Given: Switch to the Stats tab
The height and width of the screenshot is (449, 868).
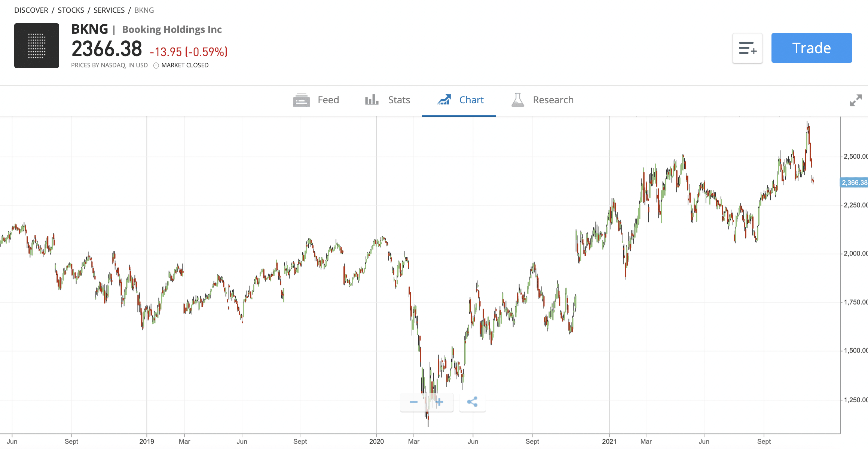Looking at the screenshot, I should click(x=388, y=100).
